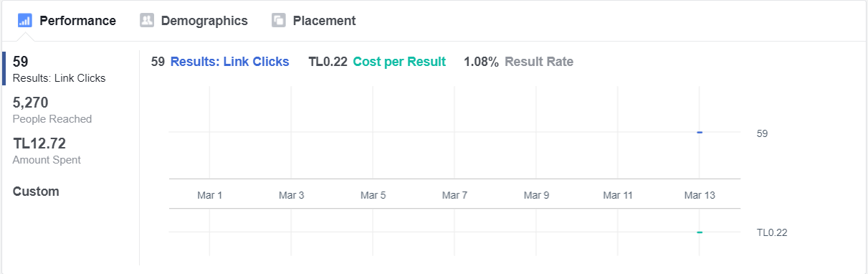
Task: Click the gray Result Rate legend
Action: tap(539, 62)
